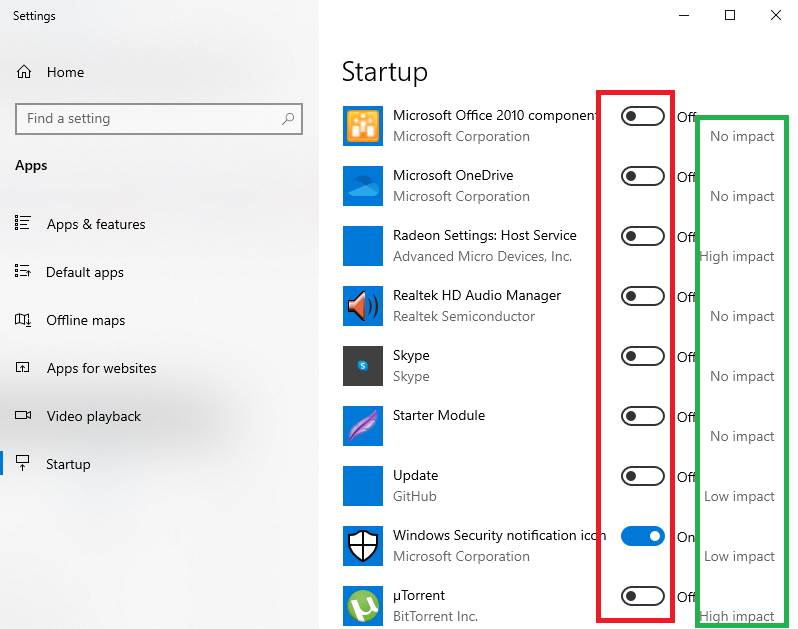
Task: Click the Windows Security shield icon
Action: point(363,546)
